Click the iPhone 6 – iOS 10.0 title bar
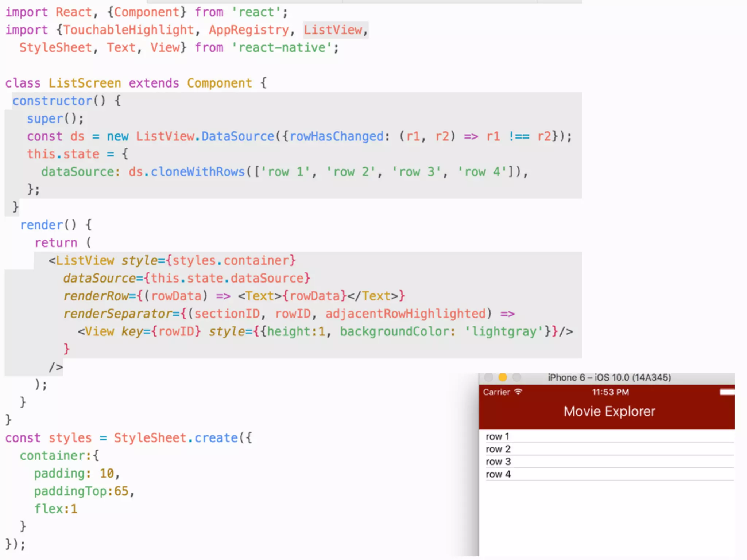Viewport: 747px width, 560px height. pos(609,377)
